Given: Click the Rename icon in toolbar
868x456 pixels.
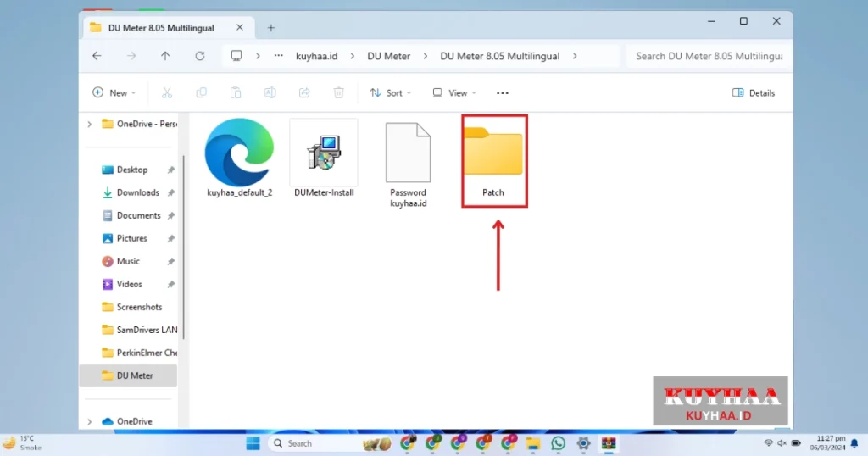Looking at the screenshot, I should pos(270,93).
